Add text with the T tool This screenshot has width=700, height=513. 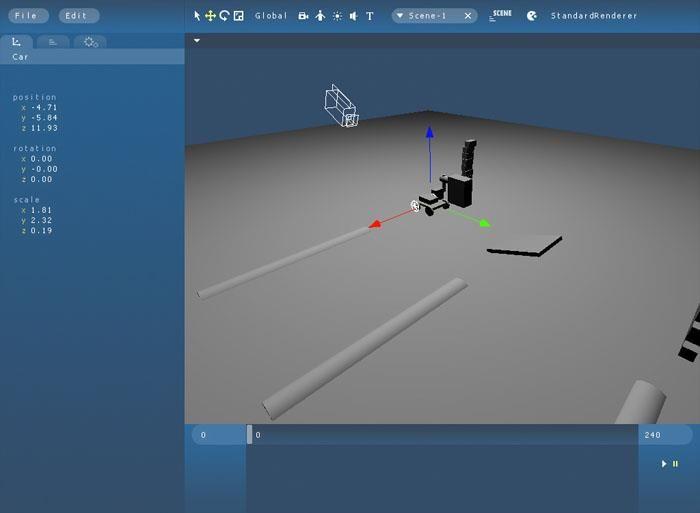(370, 16)
